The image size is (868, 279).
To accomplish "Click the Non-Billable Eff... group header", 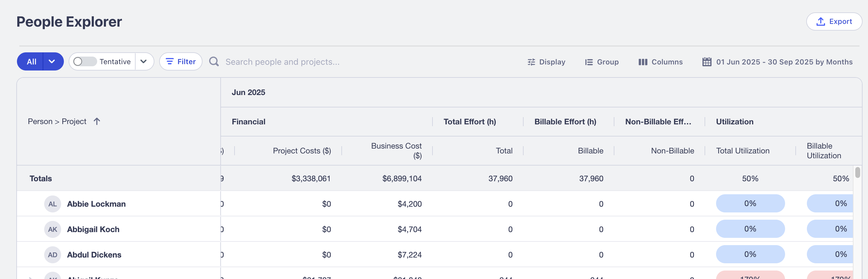I will [658, 122].
